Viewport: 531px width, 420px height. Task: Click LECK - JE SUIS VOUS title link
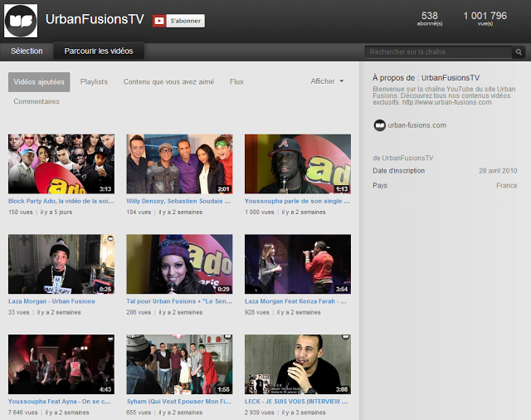pos(296,402)
